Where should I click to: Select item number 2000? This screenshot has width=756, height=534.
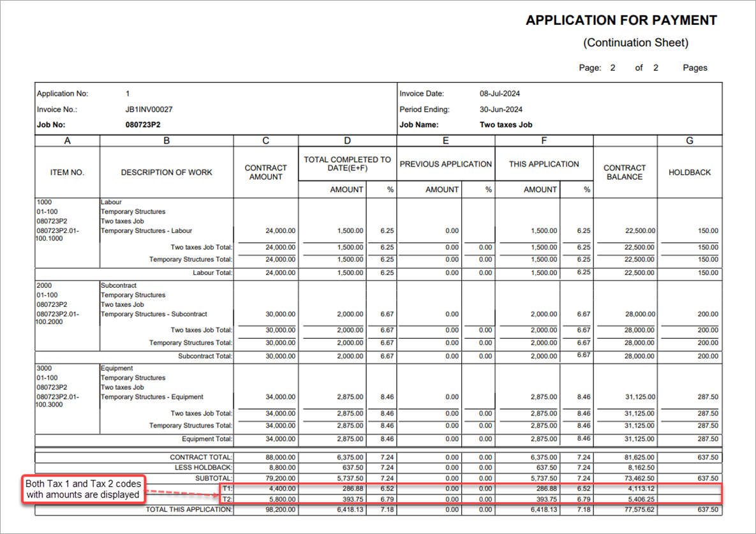[x=44, y=285]
